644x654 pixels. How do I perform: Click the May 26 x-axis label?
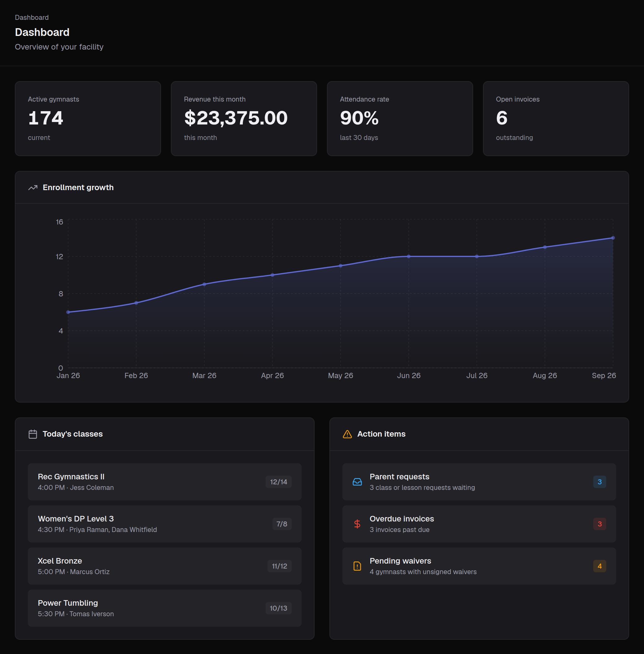pos(341,376)
